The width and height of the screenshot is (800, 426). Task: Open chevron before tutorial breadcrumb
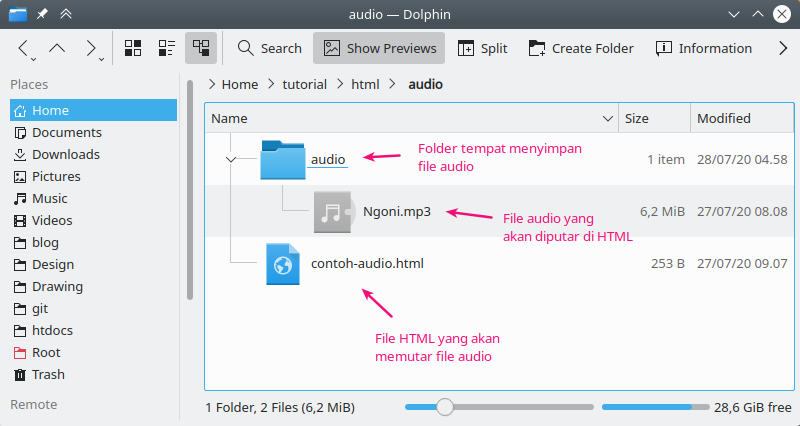click(271, 84)
